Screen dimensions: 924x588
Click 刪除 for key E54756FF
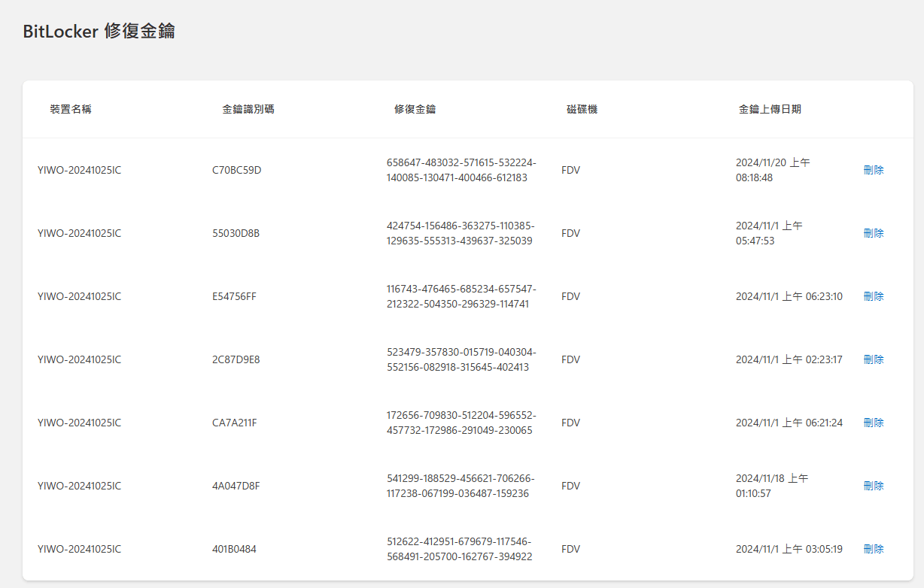tap(874, 296)
